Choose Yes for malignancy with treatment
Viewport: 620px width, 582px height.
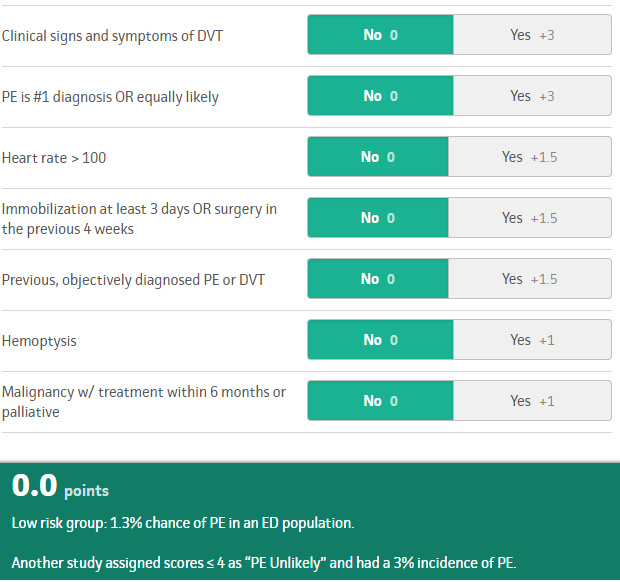[x=532, y=401]
